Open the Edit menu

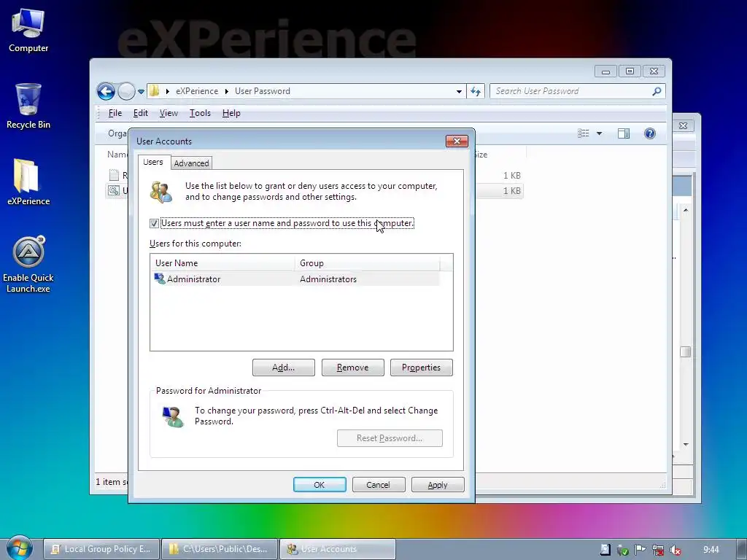140,113
